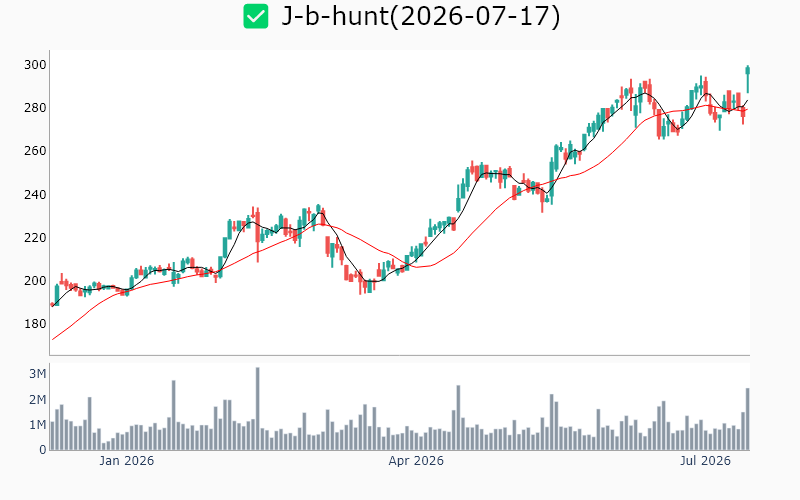Click the 280 price axis label
800x500 pixels.
35,108
